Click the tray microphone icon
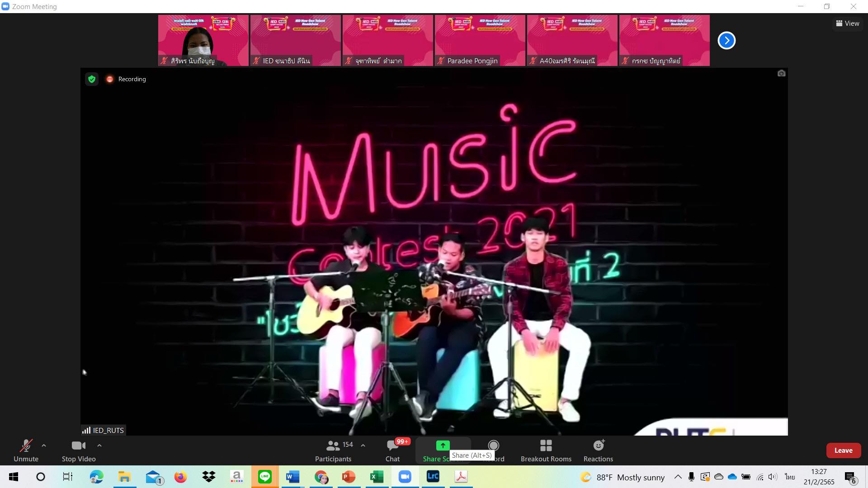This screenshot has height=488, width=868. point(691,477)
